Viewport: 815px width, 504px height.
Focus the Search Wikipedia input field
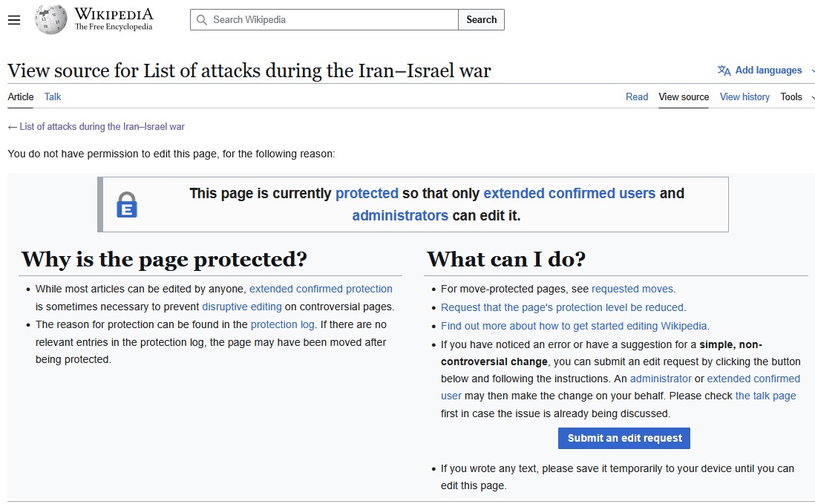[324, 20]
